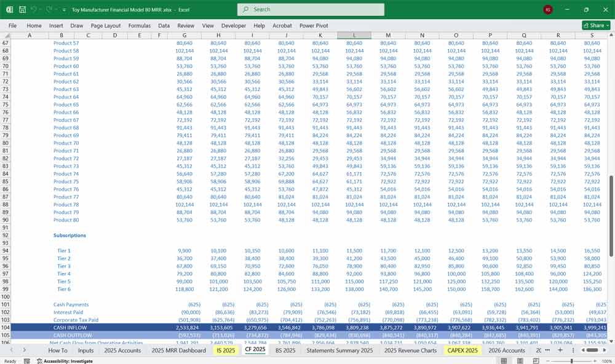This screenshot has width=615, height=364.
Task: Switch to the 2026 Accounts sheet
Action: coord(506,350)
